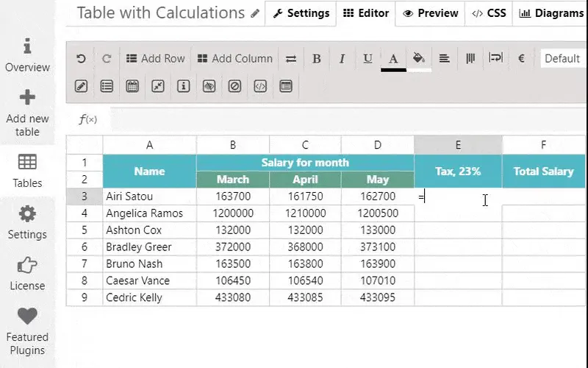This screenshot has height=368, width=588.
Task: Go to Overview in sidebar
Action: 27,56
